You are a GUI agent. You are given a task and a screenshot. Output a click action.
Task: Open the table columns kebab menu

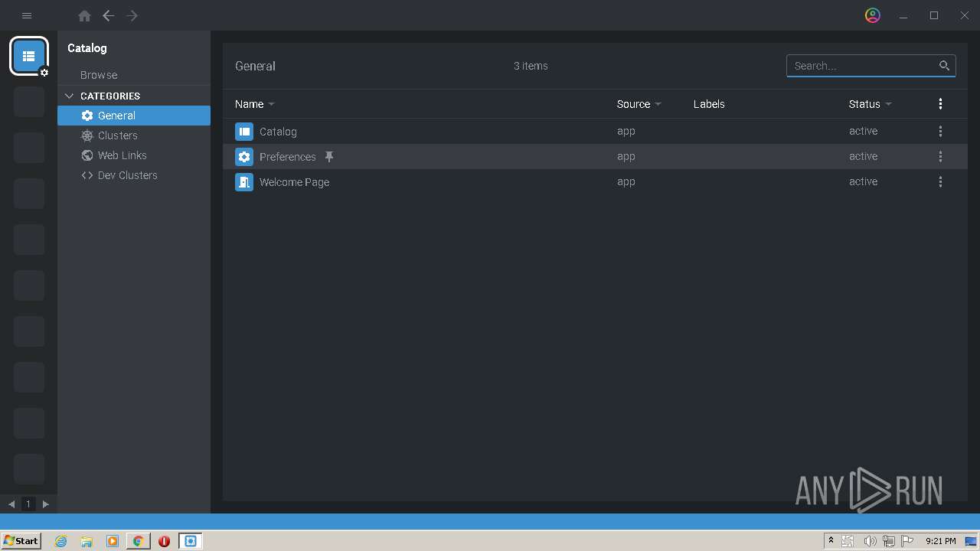(940, 104)
